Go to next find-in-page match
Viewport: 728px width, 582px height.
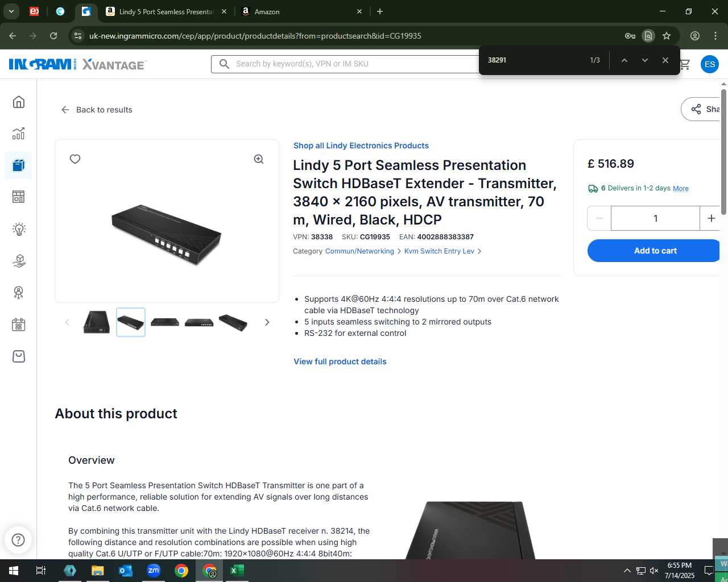tap(644, 60)
